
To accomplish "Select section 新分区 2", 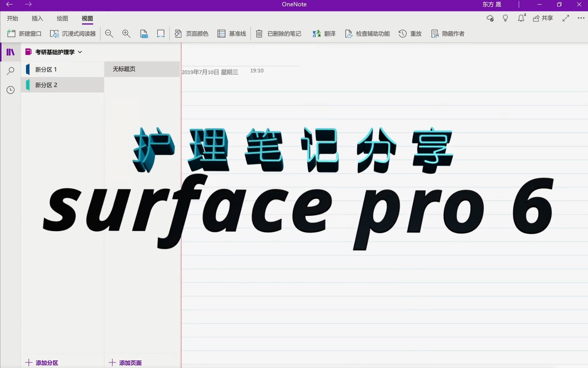I will 63,85.
